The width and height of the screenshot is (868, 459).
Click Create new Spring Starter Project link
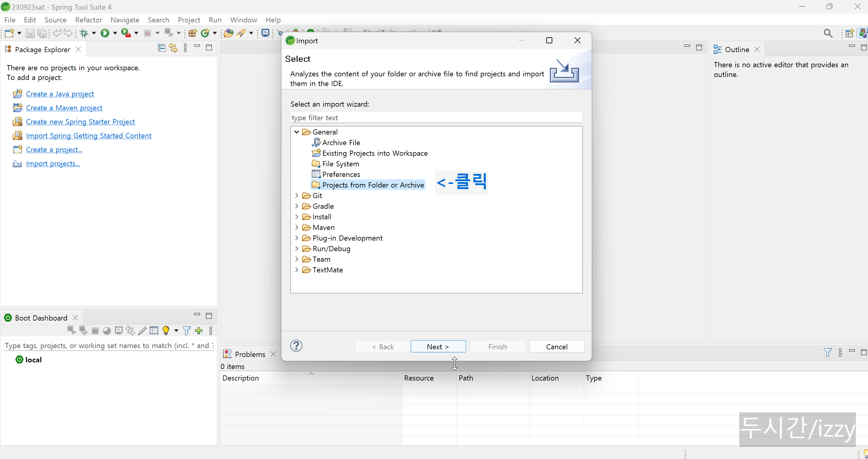click(x=81, y=122)
